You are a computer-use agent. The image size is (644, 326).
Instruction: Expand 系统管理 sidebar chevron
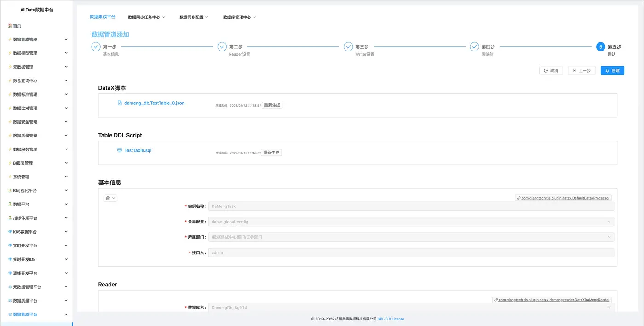[66, 177]
